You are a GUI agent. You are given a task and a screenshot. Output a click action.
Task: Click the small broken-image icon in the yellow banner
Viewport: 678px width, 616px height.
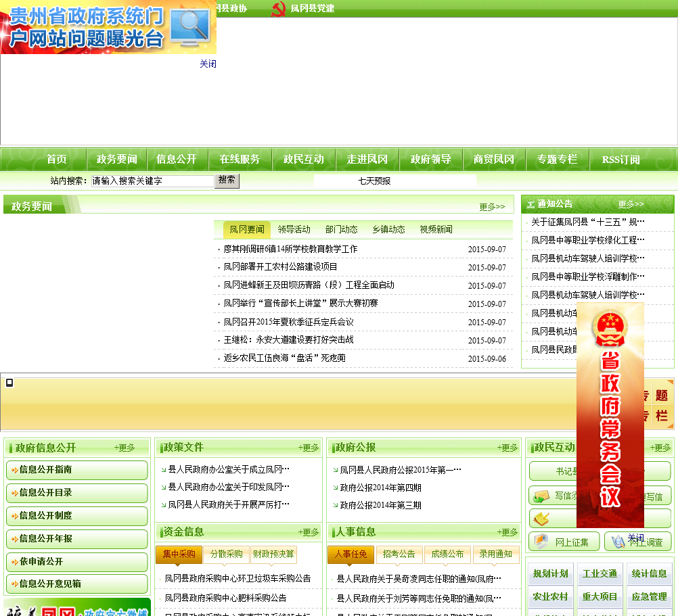(x=9, y=383)
